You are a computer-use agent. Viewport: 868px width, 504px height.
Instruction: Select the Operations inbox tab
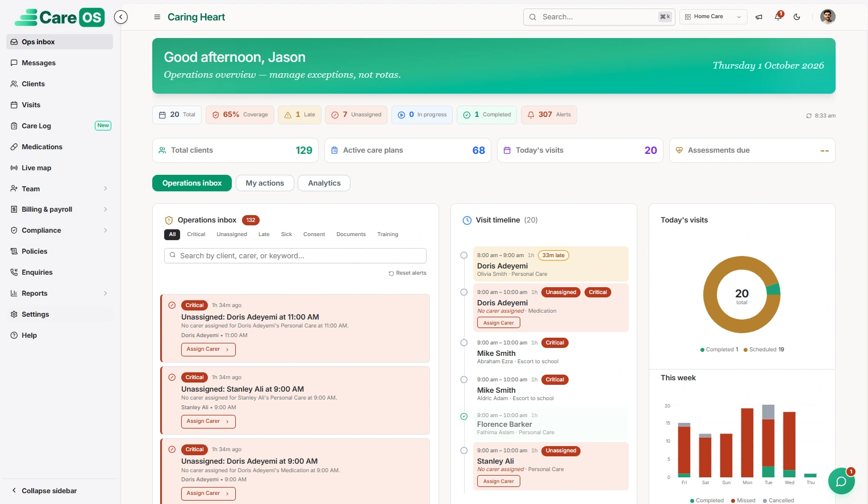[192, 183]
